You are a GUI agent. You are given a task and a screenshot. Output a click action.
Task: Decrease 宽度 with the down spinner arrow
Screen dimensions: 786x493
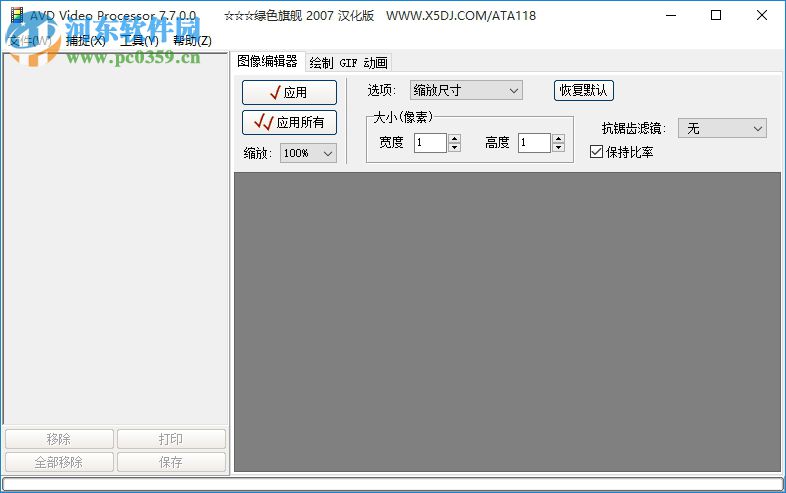(x=455, y=147)
